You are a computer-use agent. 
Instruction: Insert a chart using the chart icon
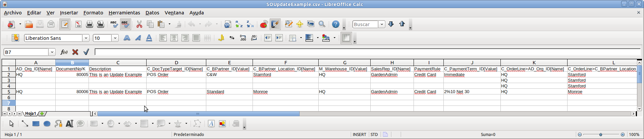click(264, 24)
